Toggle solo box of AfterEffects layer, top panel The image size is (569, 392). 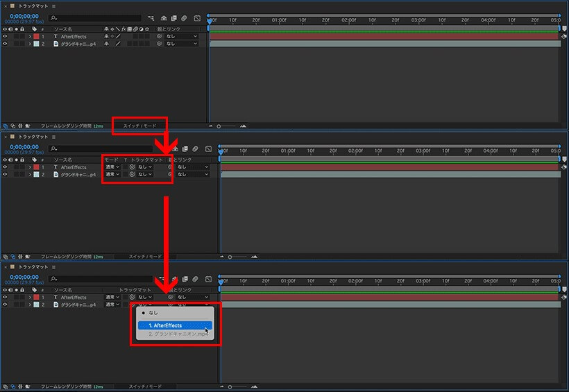point(17,36)
